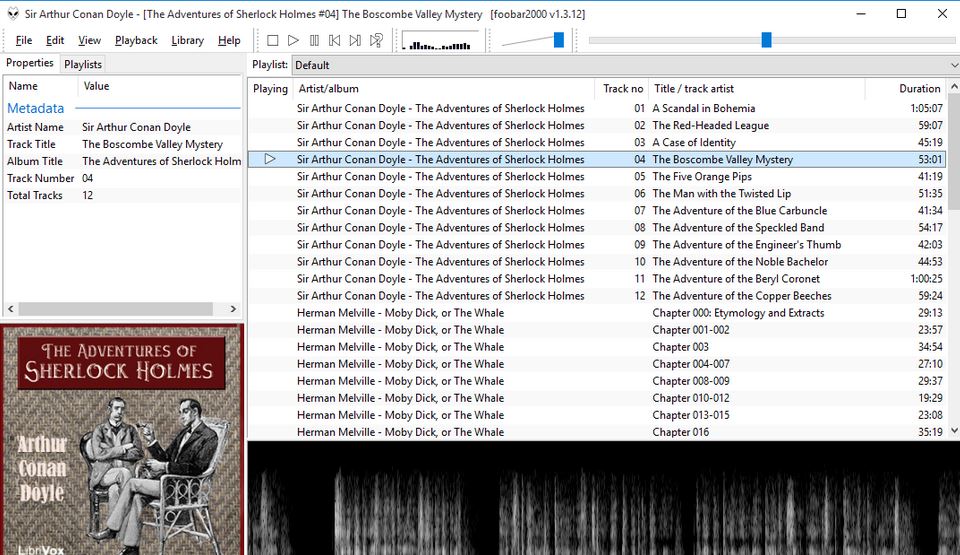Select Moby Dick Chapter 016

click(597, 432)
